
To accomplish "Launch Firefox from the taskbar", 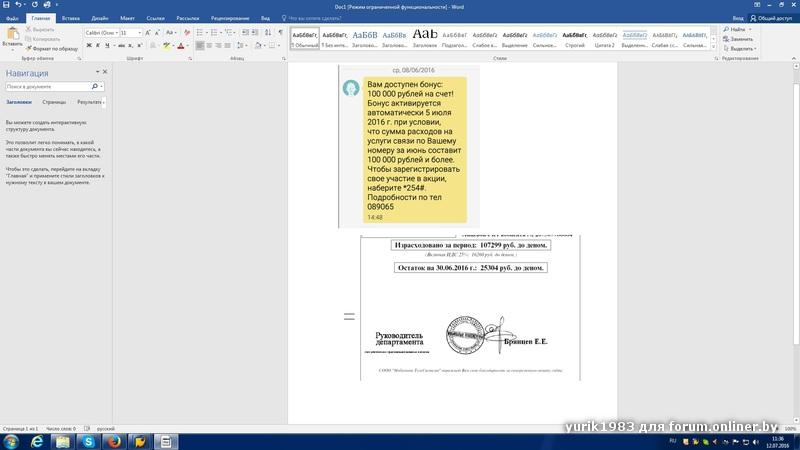I will (114, 440).
